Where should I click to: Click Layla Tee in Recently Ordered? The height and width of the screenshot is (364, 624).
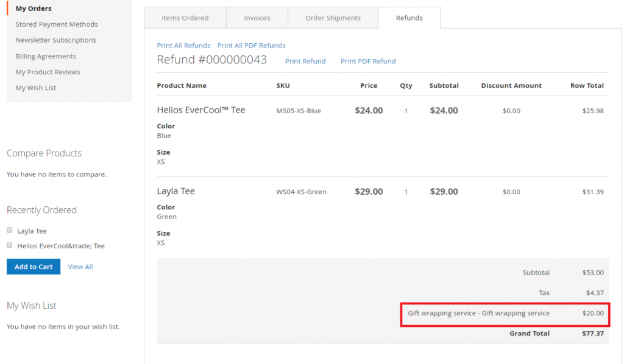point(32,231)
